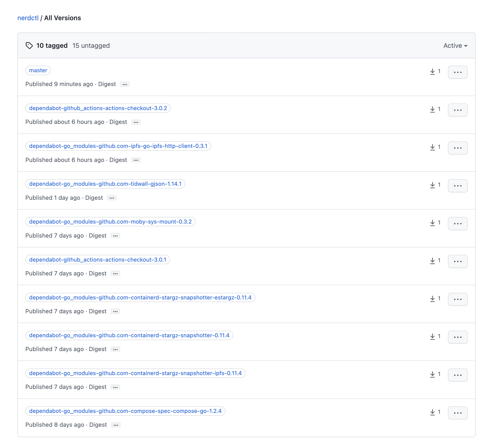Open the master version tag
Viewport: 490px width, 448px height.
pos(38,70)
